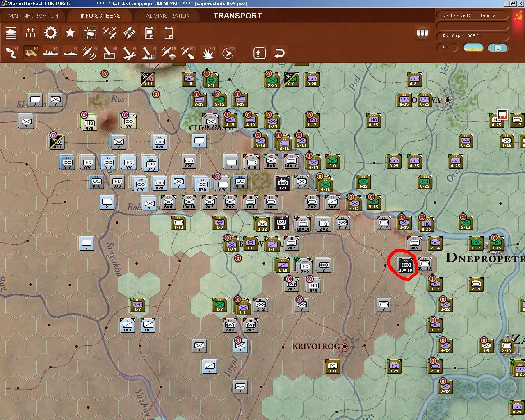Select the green 3-8 Soviet unit
Screen dimensions: 525x420
pos(333,162)
